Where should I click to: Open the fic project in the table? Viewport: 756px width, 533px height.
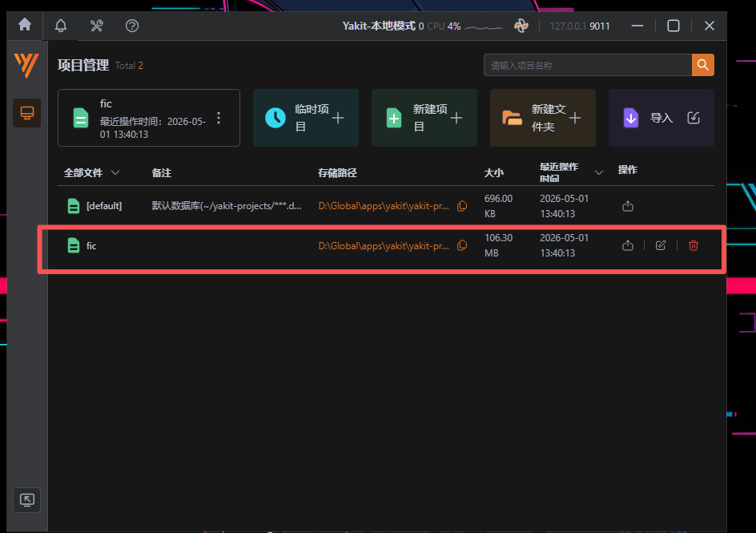coord(91,246)
